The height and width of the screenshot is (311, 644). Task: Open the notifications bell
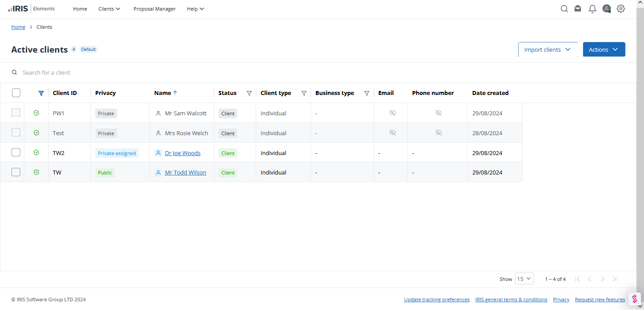point(592,9)
